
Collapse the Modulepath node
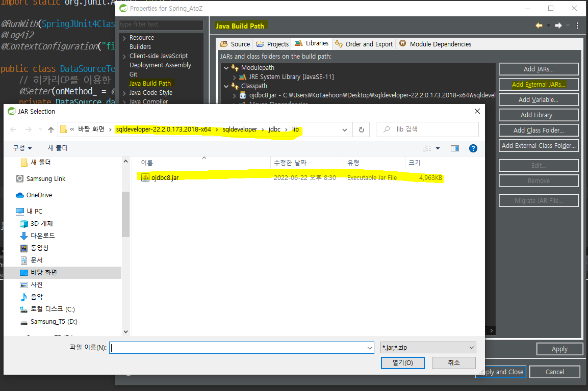click(226, 68)
